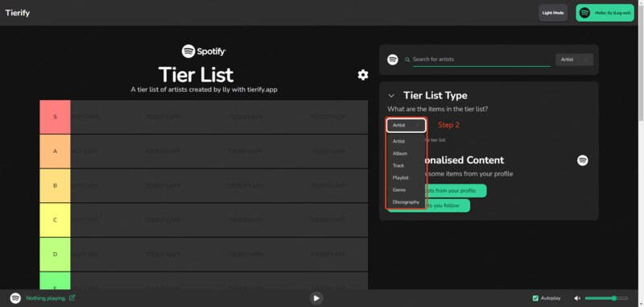Click the Personalised Content heading
The width and height of the screenshot is (644, 307).
click(464, 160)
